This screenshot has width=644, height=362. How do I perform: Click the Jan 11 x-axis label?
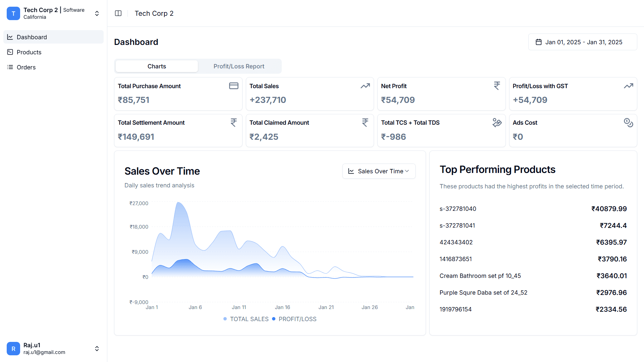coord(239,307)
